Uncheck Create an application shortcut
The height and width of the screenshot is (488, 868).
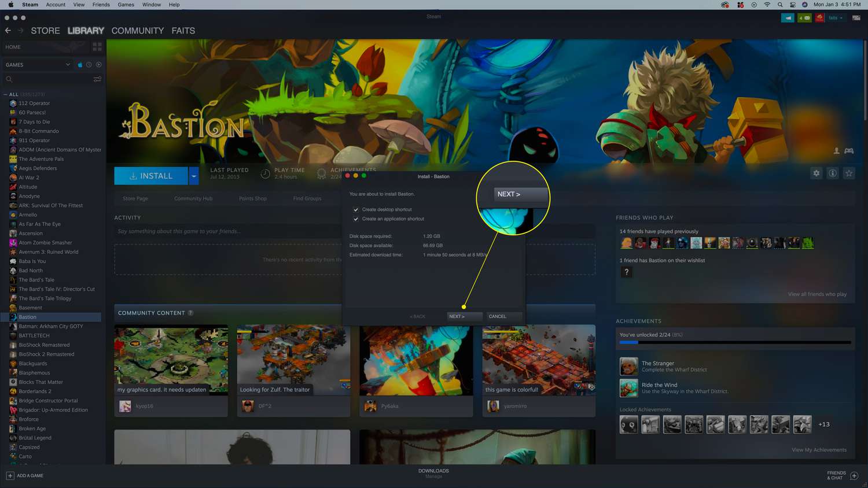(x=356, y=219)
